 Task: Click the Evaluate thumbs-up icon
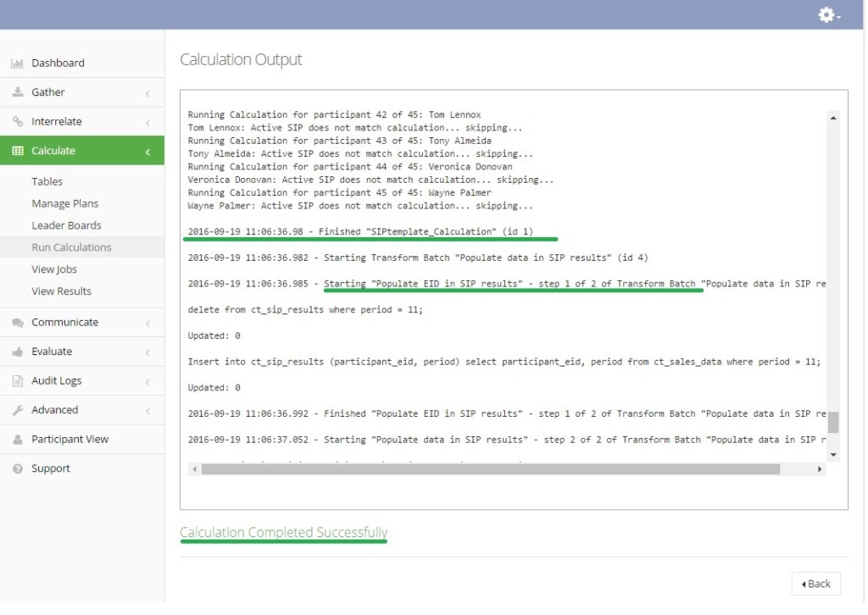[x=18, y=352]
